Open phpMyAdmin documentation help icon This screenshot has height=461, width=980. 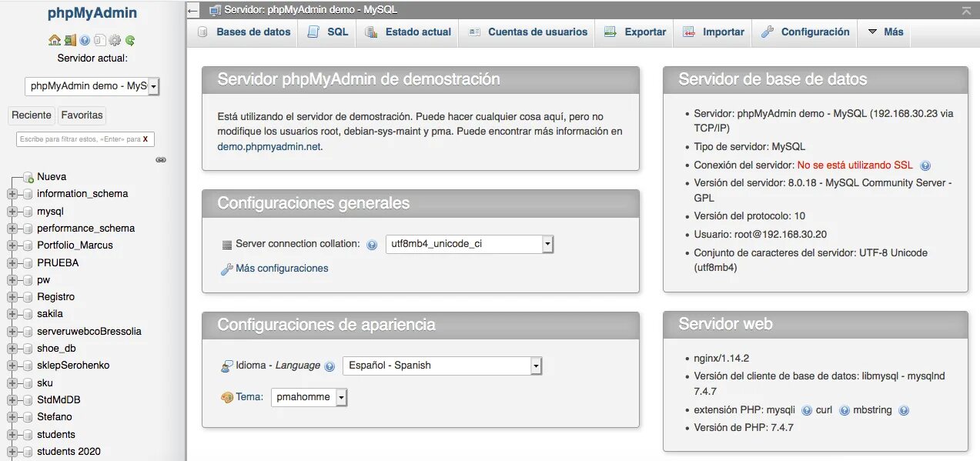(85, 40)
